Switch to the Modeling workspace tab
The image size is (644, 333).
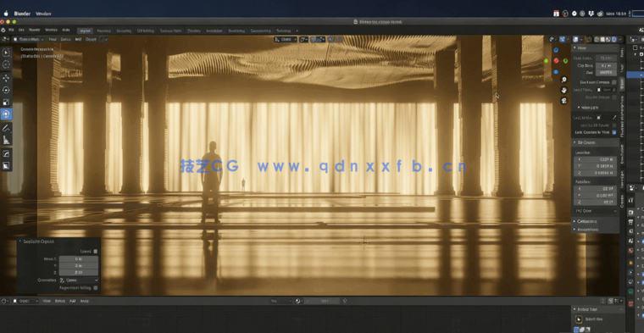103,31
